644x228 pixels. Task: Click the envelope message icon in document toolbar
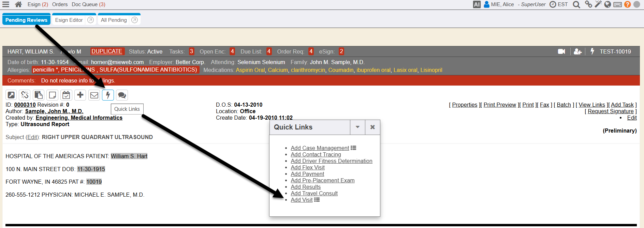94,95
